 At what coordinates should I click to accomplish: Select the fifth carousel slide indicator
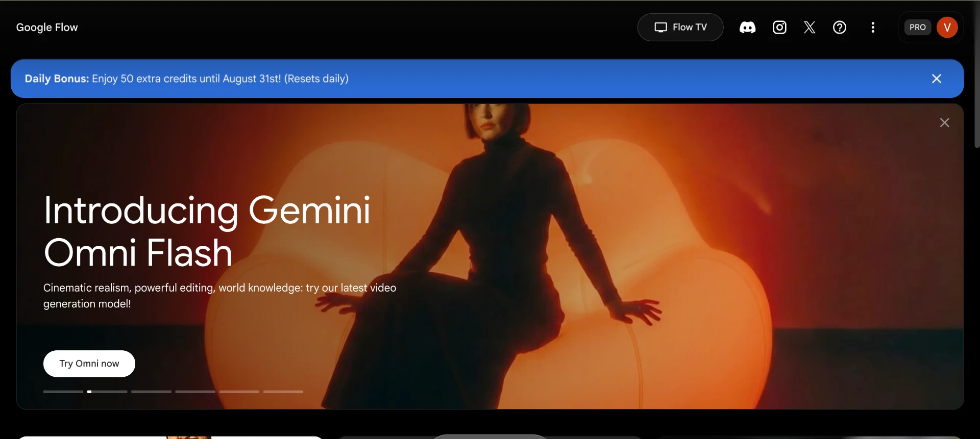click(239, 392)
